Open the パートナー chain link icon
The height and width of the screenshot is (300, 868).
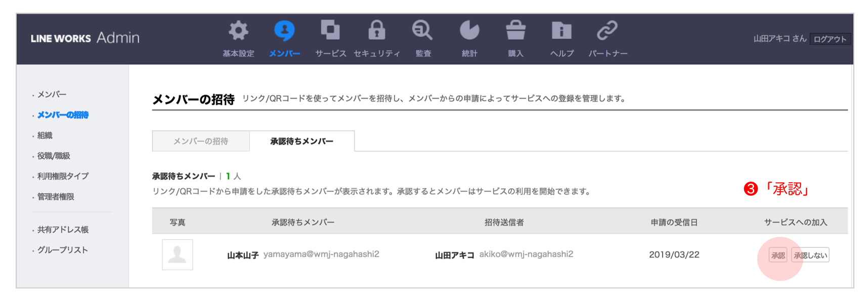(x=607, y=30)
